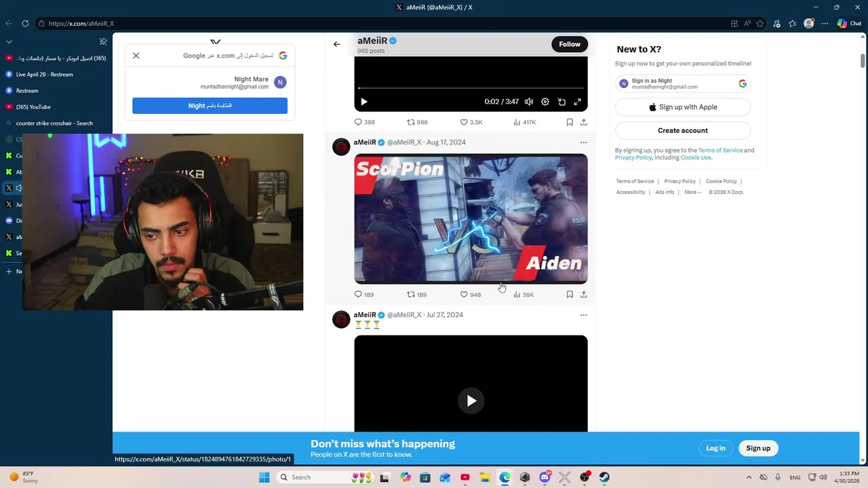Screen dimensions: 868x488
Task: Switch to Live April 28 - Restream tab
Action: pyautogui.click(x=56, y=75)
